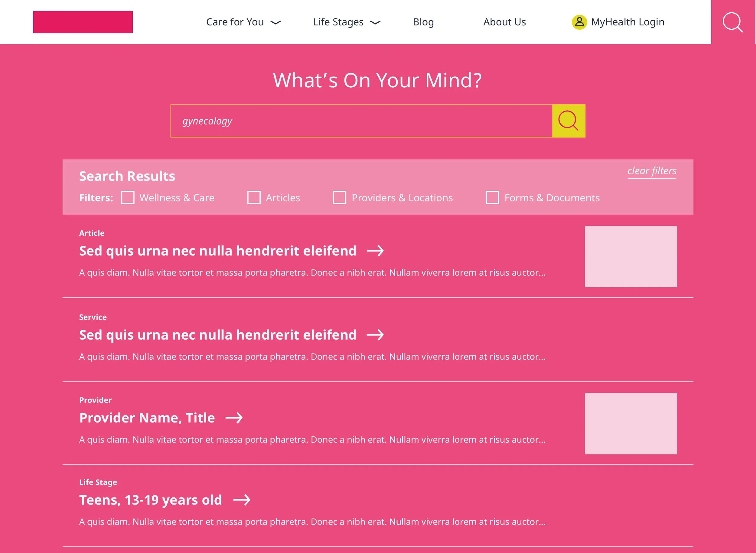Tick the Providers & Locations checkbox
This screenshot has width=756, height=553.
point(339,198)
